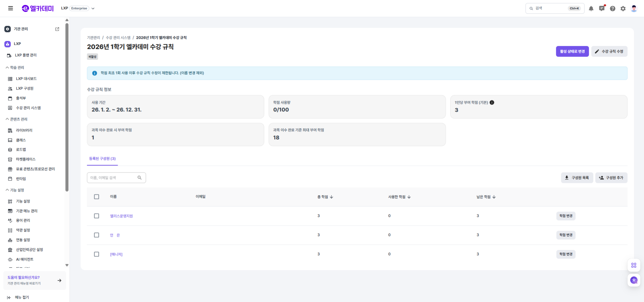Select the checkbox for 엘리스운영지원 row
This screenshot has width=644, height=302.
click(97, 216)
